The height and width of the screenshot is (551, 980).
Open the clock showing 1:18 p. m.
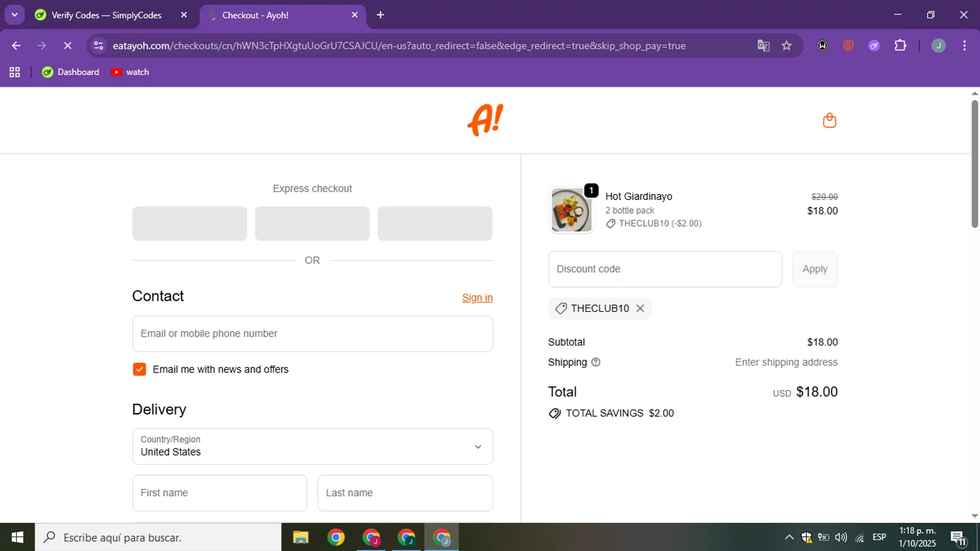(917, 537)
